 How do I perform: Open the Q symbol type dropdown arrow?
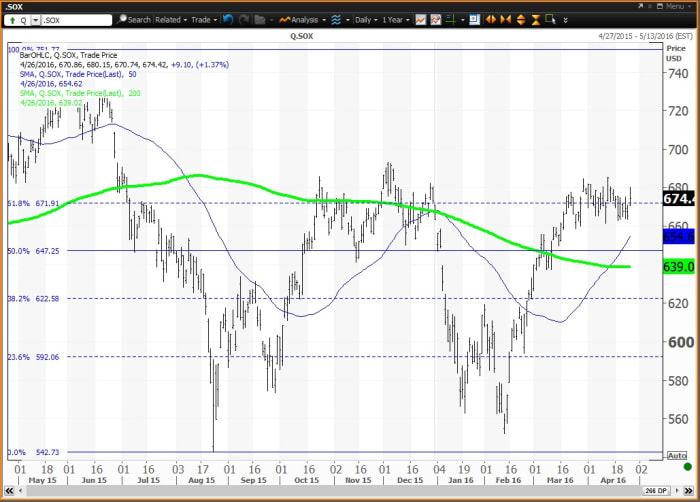coord(35,21)
